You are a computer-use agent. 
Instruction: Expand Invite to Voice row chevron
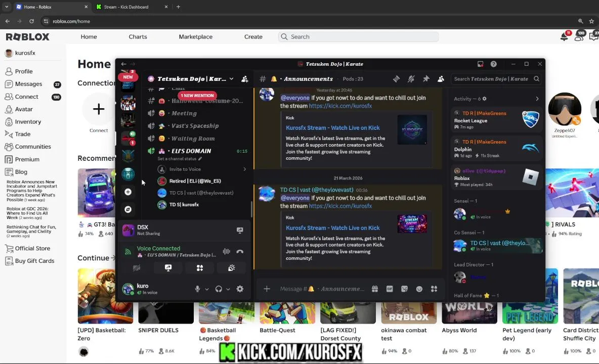(x=244, y=169)
